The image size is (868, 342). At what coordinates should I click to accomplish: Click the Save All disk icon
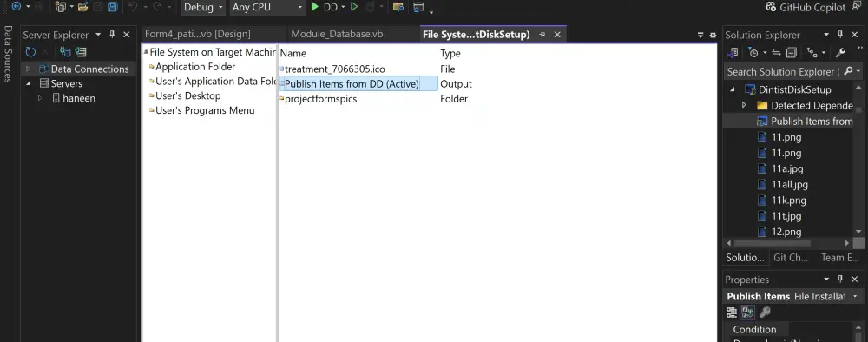pyautogui.click(x=112, y=7)
